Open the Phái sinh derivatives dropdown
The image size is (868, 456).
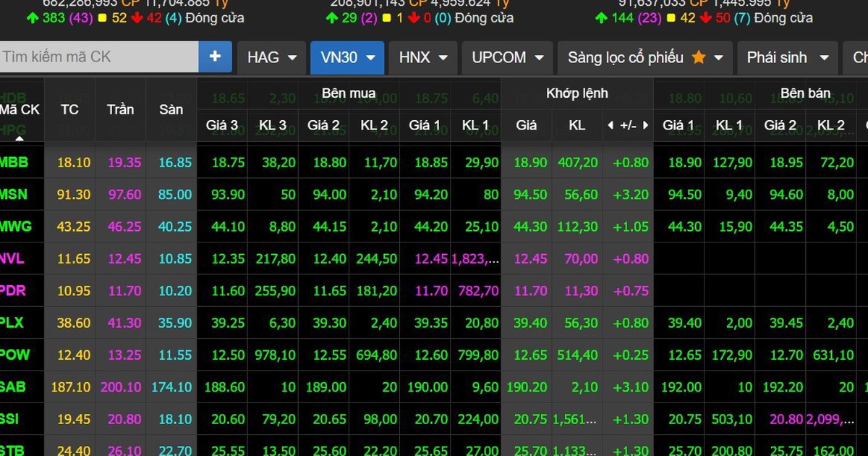[787, 57]
